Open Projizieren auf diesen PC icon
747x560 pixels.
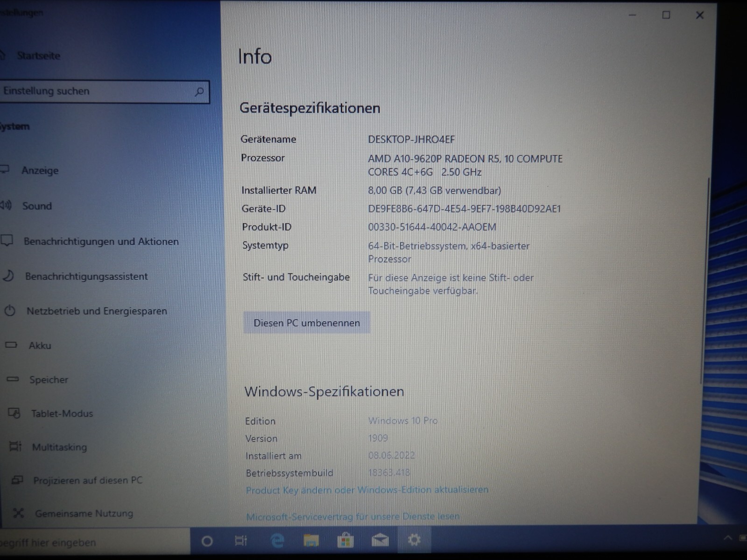pyautogui.click(x=17, y=479)
